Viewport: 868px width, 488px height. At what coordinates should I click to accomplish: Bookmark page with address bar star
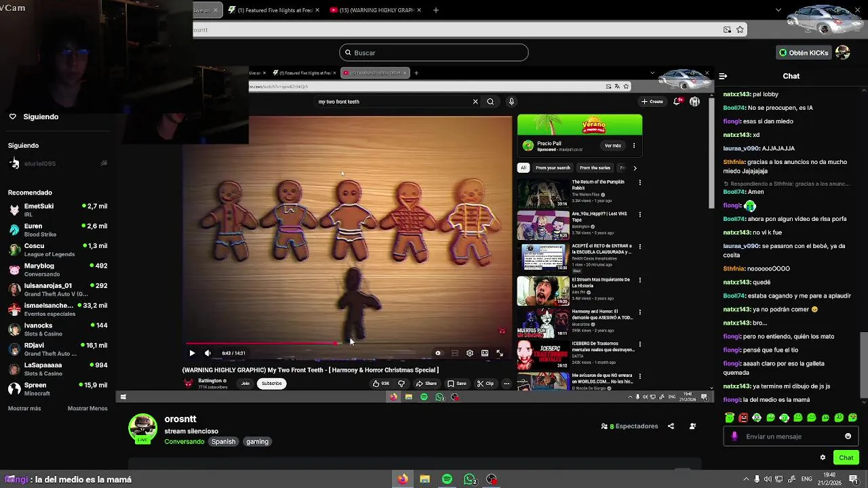pos(740,30)
